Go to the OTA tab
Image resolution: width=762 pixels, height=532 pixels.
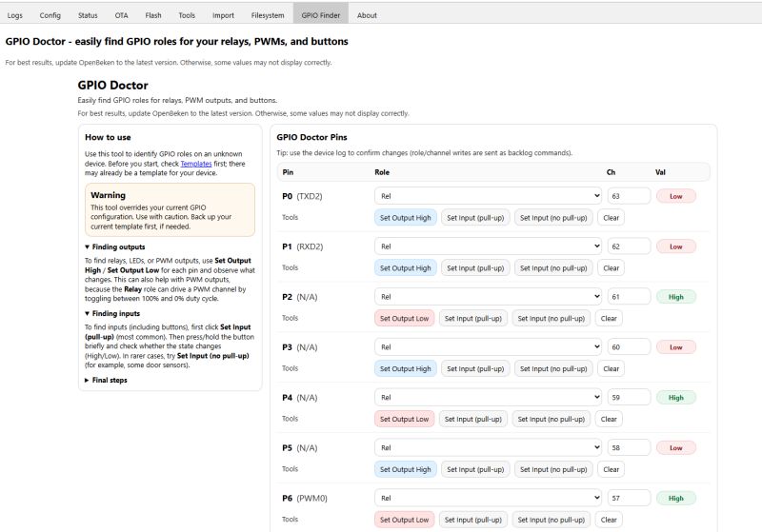[121, 15]
